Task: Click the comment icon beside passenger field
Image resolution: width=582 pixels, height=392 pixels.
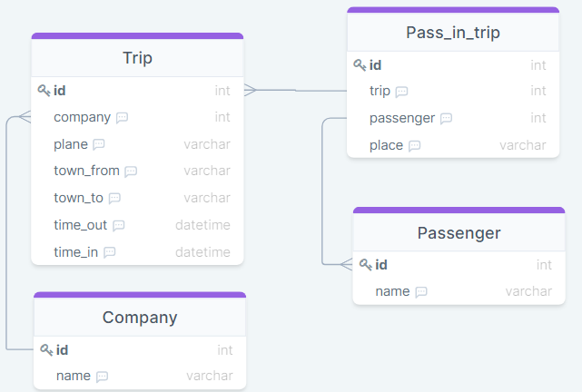Action: (446, 118)
